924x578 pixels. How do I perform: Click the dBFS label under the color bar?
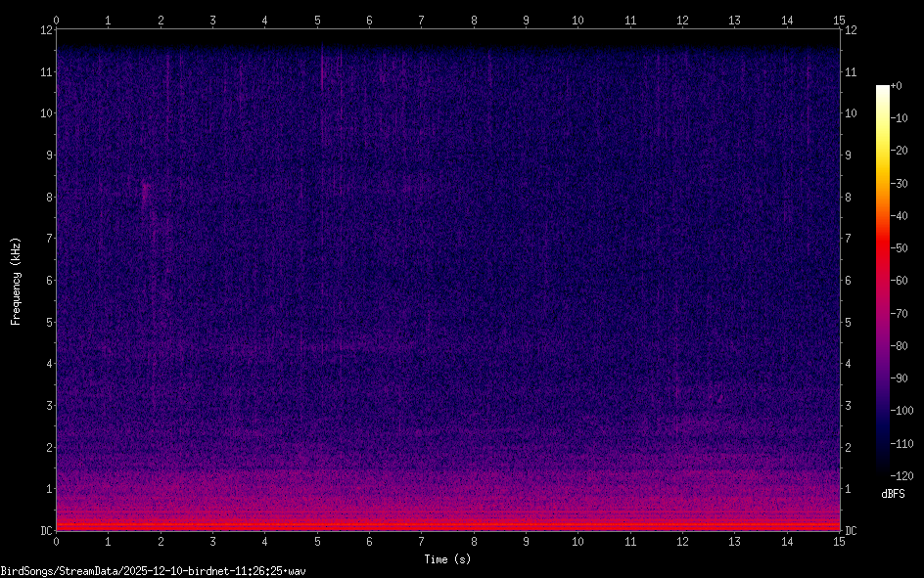(x=892, y=494)
